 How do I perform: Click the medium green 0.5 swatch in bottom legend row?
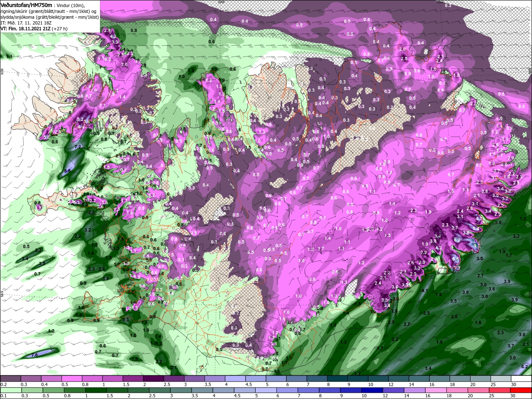click(x=53, y=390)
